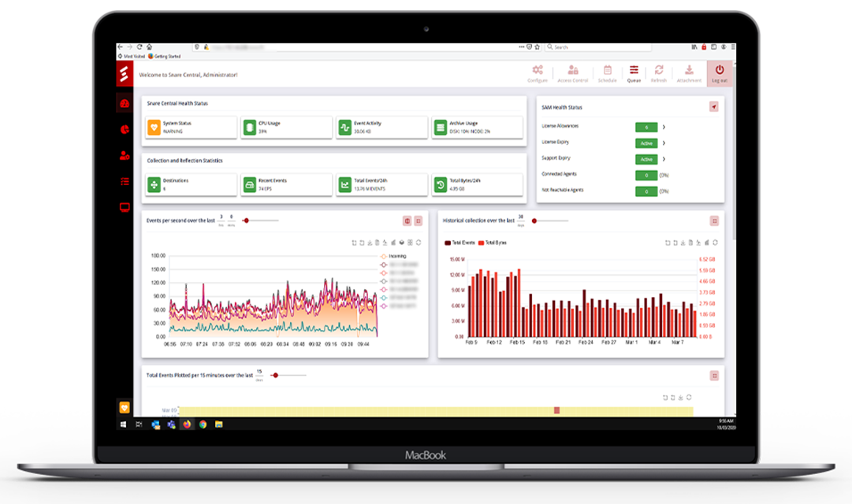Open File Explorer from the taskbar
Viewport: 852px width, 504px height.
[218, 424]
